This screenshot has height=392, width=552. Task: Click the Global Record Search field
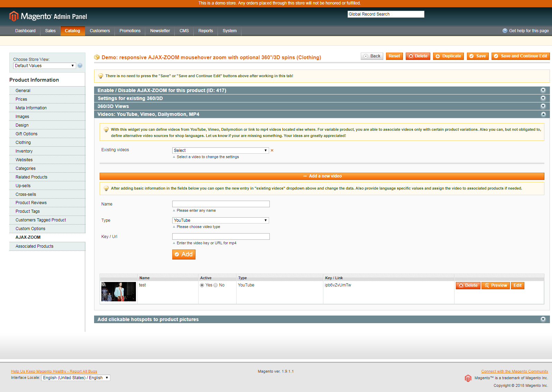point(386,14)
